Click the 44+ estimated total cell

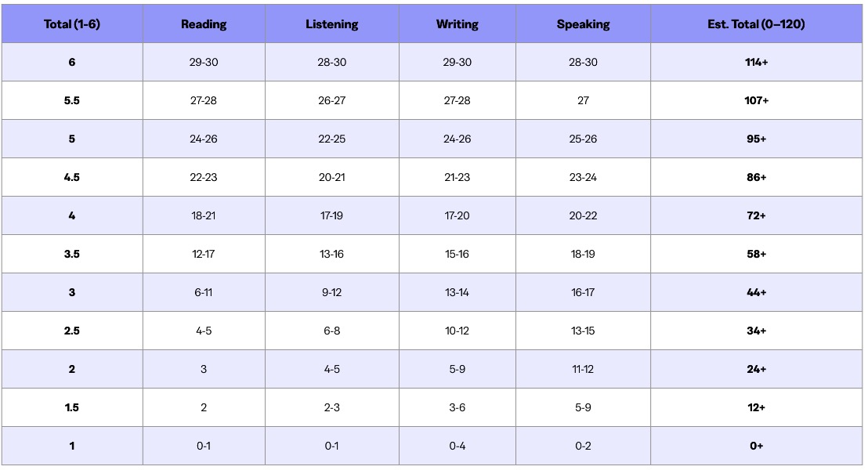click(755, 292)
